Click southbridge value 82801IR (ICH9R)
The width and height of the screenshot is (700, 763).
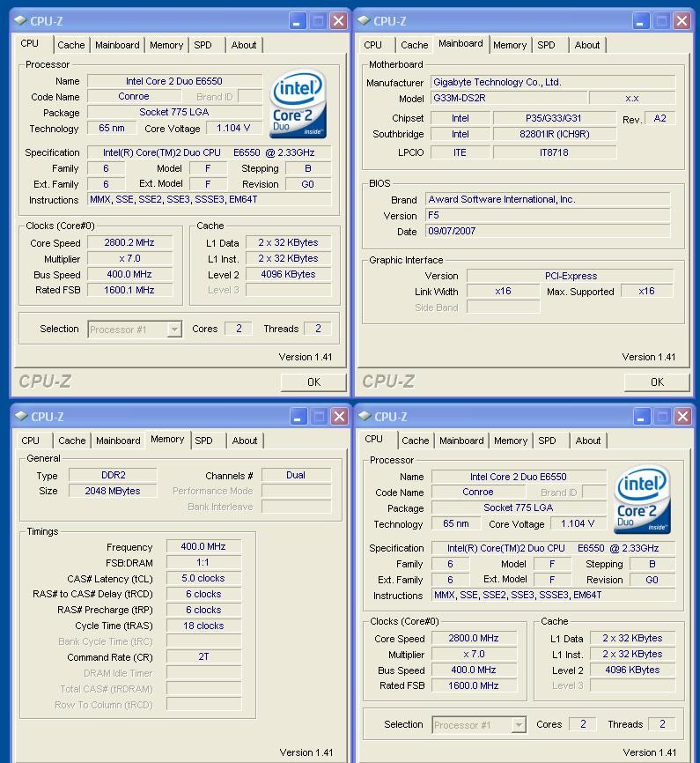[x=554, y=134]
